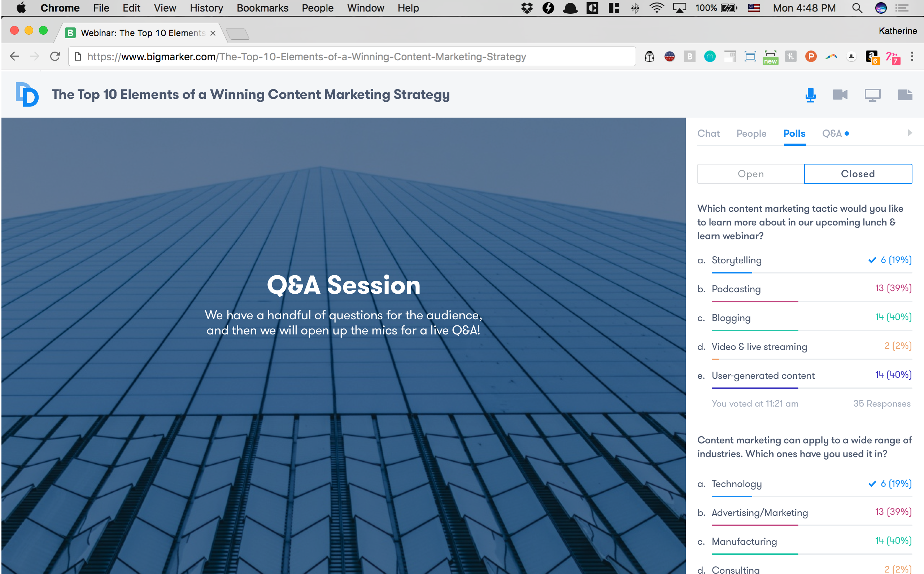Click the file sharing document icon
The image size is (924, 574).
tap(905, 95)
